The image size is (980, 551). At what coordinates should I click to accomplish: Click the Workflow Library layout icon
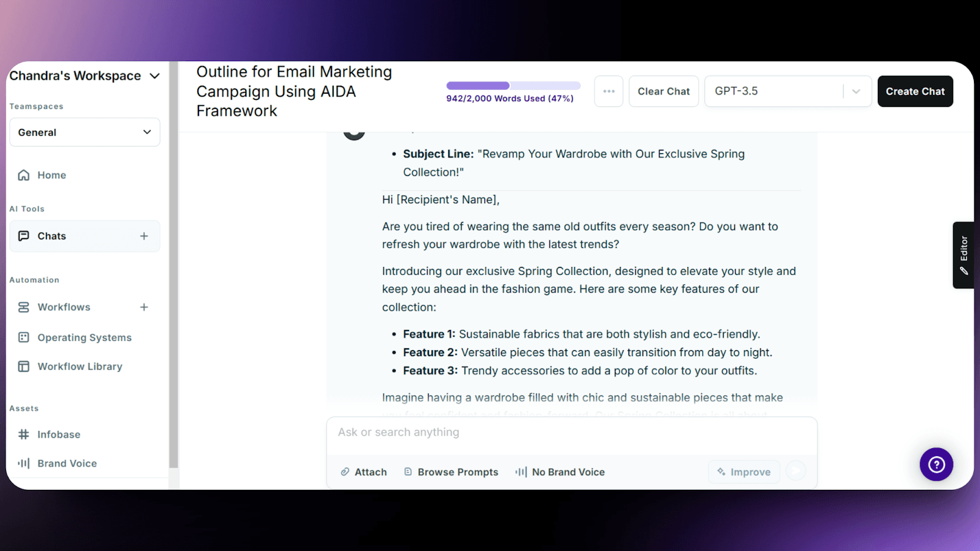[24, 367]
